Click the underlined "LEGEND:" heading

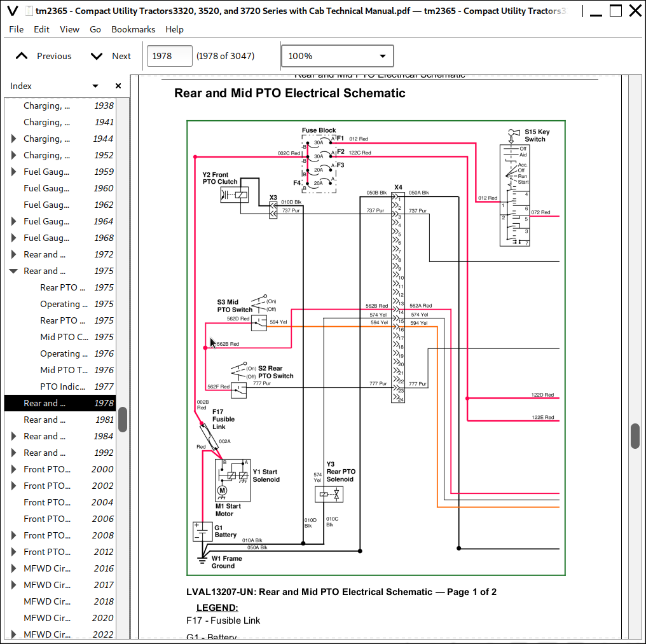point(217,608)
